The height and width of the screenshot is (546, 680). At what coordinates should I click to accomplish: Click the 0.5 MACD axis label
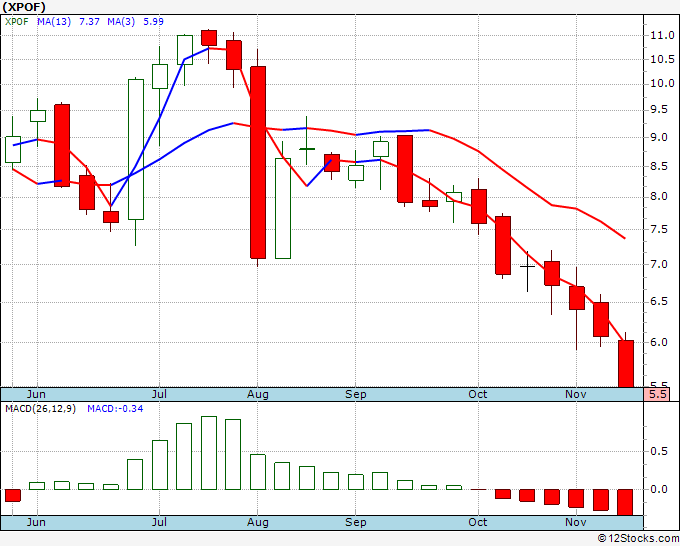[x=658, y=451]
